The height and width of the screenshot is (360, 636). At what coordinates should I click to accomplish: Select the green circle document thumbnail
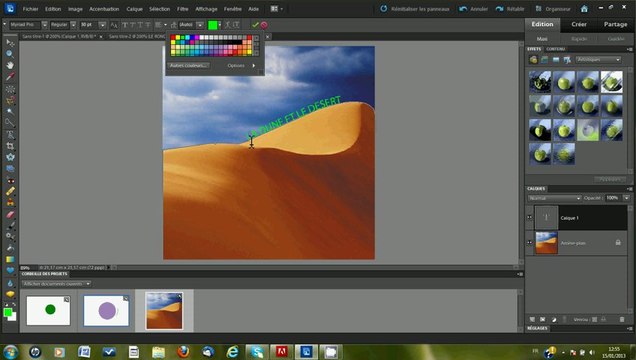pyautogui.click(x=48, y=311)
